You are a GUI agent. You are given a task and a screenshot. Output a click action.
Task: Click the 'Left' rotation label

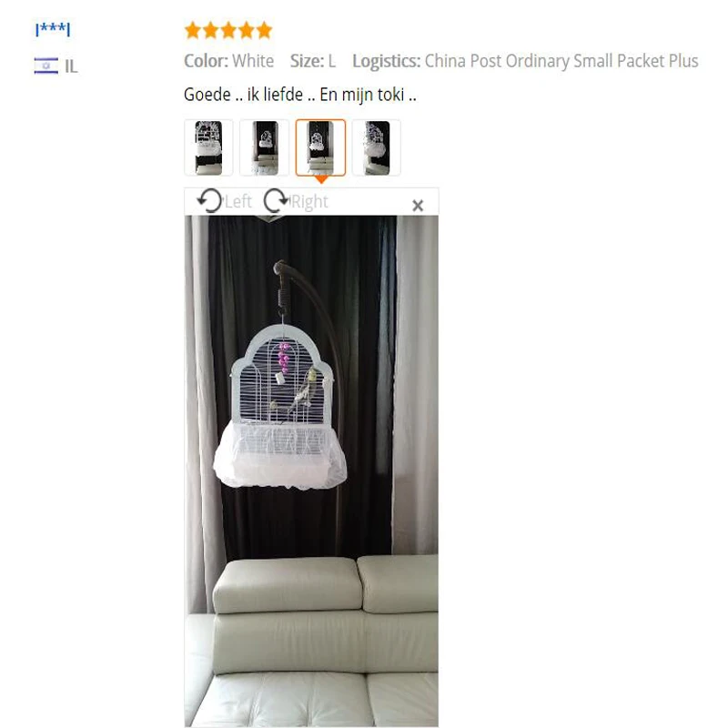tap(238, 202)
